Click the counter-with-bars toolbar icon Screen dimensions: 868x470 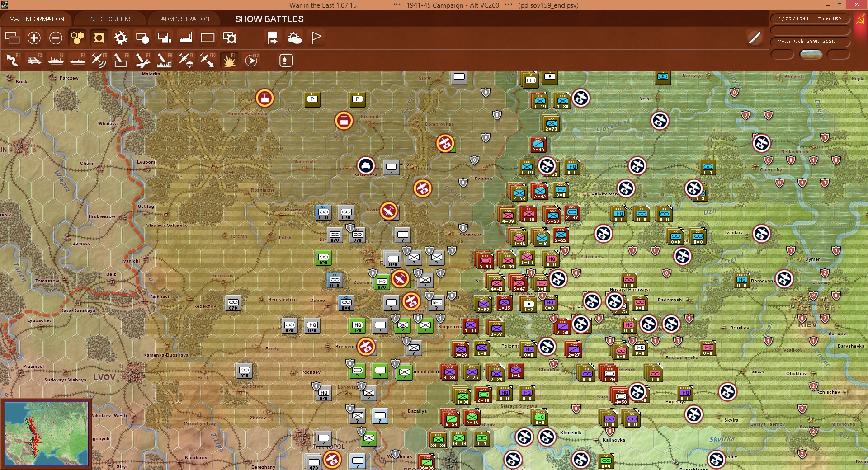pyautogui.click(x=164, y=38)
